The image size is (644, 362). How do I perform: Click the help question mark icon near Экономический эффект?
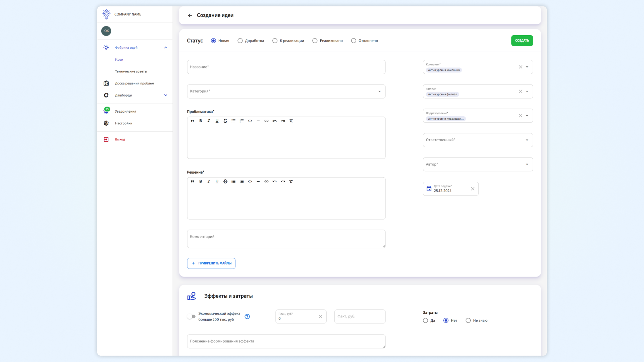tap(247, 317)
